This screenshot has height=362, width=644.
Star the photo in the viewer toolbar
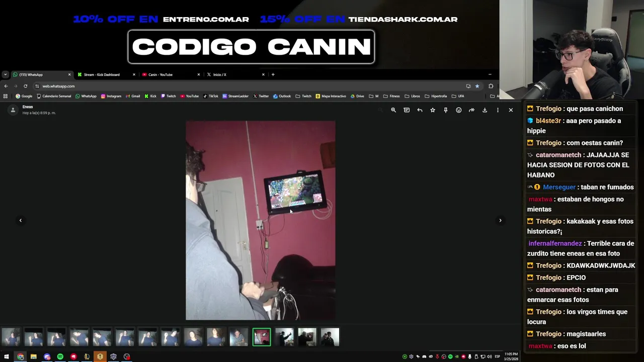(x=433, y=110)
